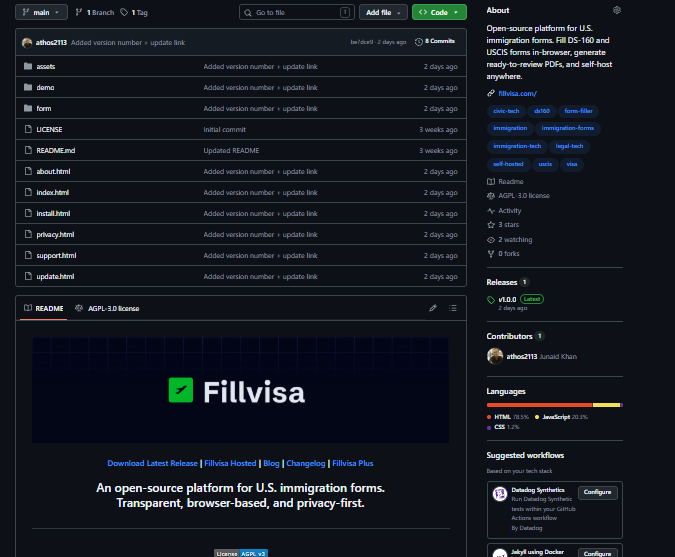View the 2 watching link
675x557 pixels.
point(510,240)
